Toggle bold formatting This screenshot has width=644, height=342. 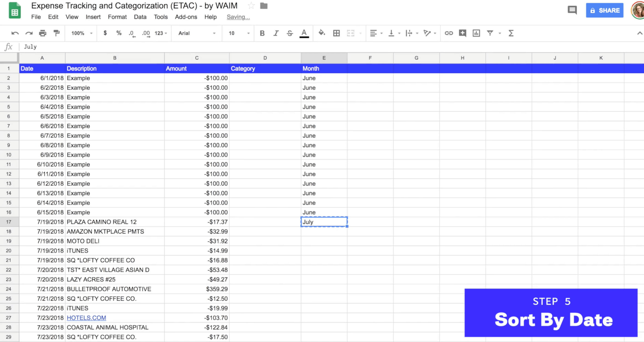tap(262, 33)
